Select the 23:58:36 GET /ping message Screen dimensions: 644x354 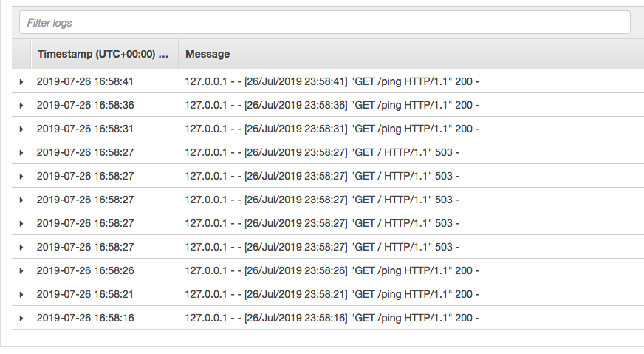(332, 105)
